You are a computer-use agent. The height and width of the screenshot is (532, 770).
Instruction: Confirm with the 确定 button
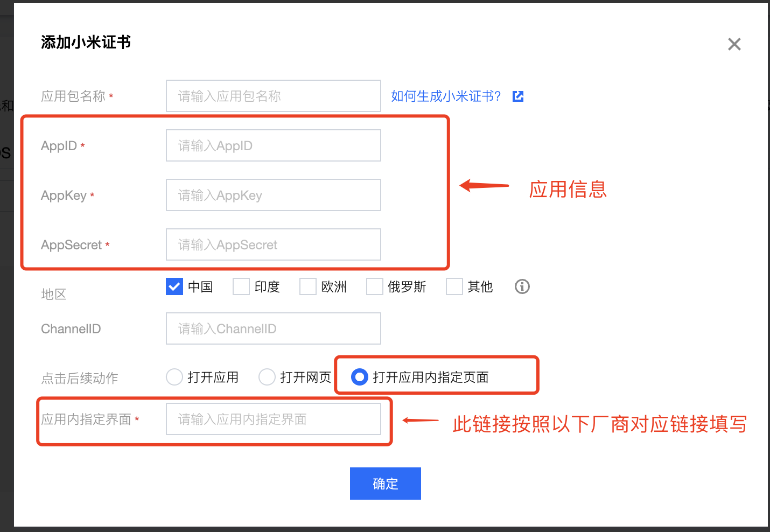(386, 484)
